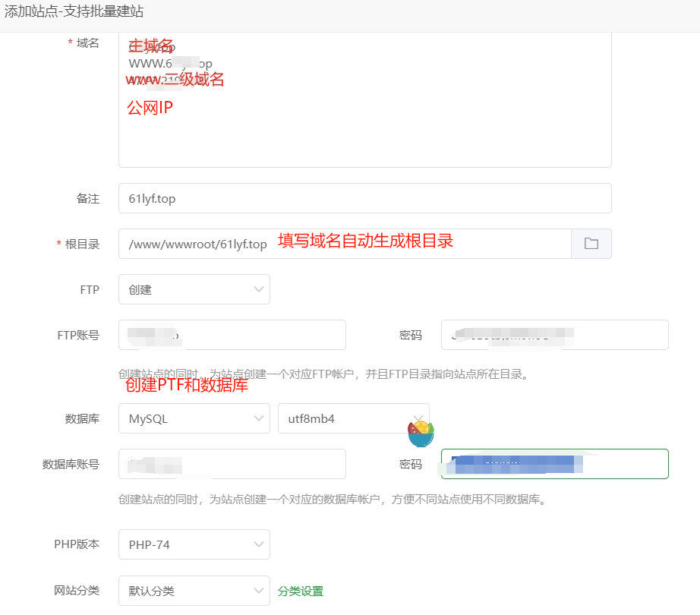700x615 pixels.
Task: Expand the FTP 创建 dropdown
Action: [x=194, y=289]
